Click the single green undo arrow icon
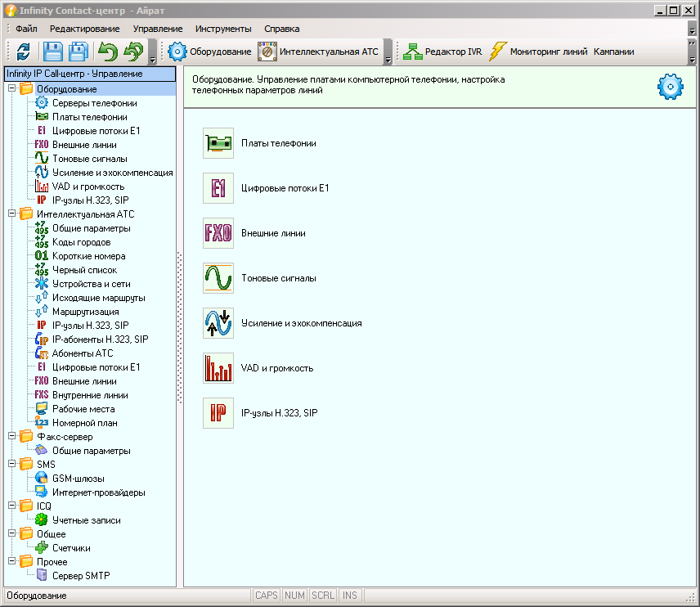 click(108, 52)
